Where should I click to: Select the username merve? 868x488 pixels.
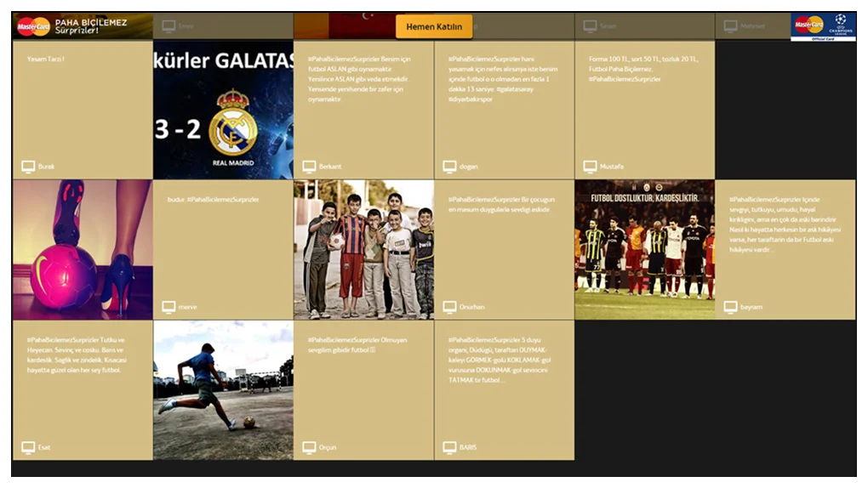pyautogui.click(x=188, y=307)
